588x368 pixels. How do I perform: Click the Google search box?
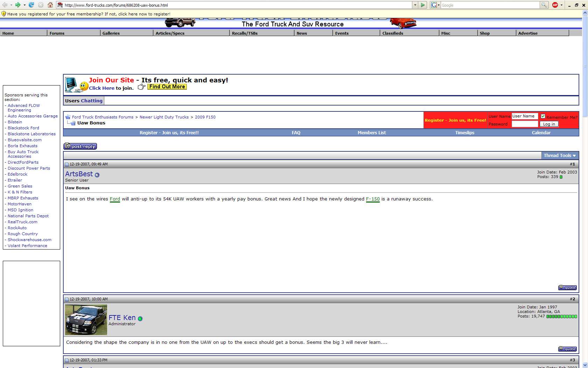(490, 5)
